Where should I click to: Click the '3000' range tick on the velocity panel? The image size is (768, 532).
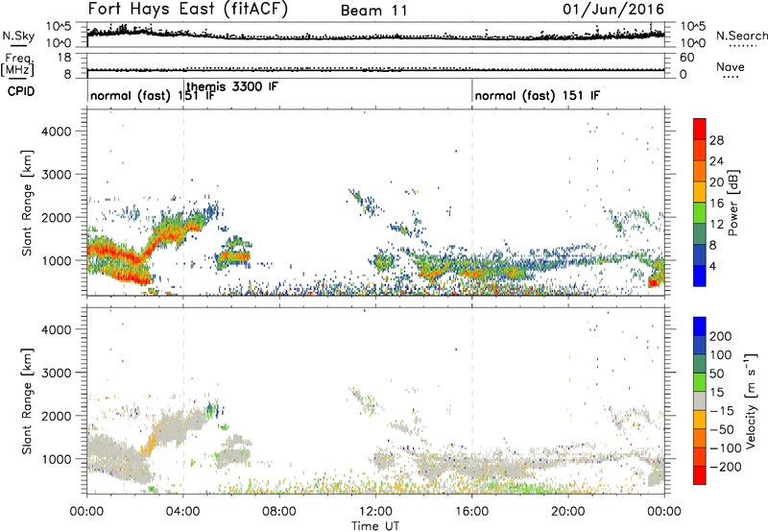click(57, 373)
